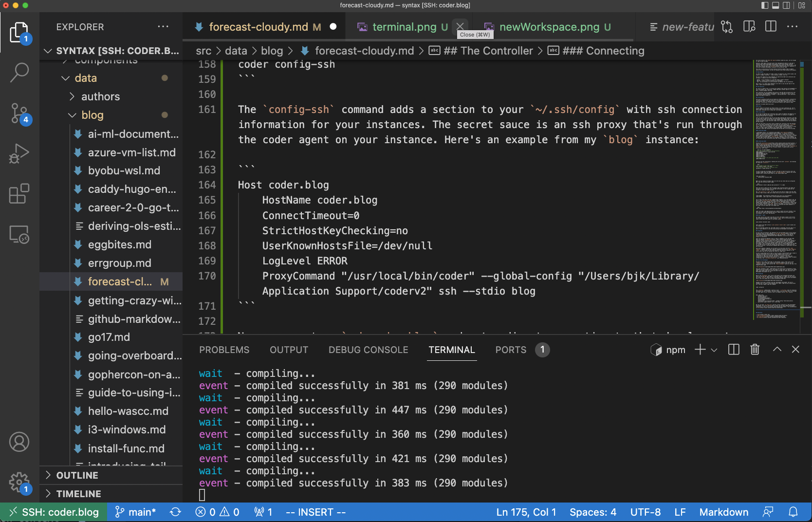812x522 pixels.
Task: Change the Markdown language mode
Action: point(723,512)
